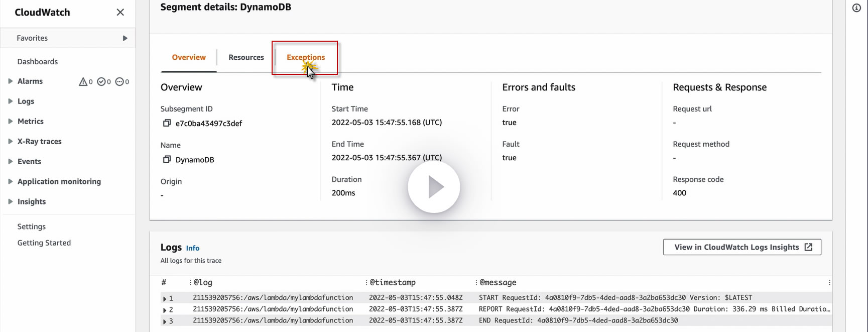Viewport: 868px width, 332px height.
Task: Select the 200ms duration value
Action: 343,193
